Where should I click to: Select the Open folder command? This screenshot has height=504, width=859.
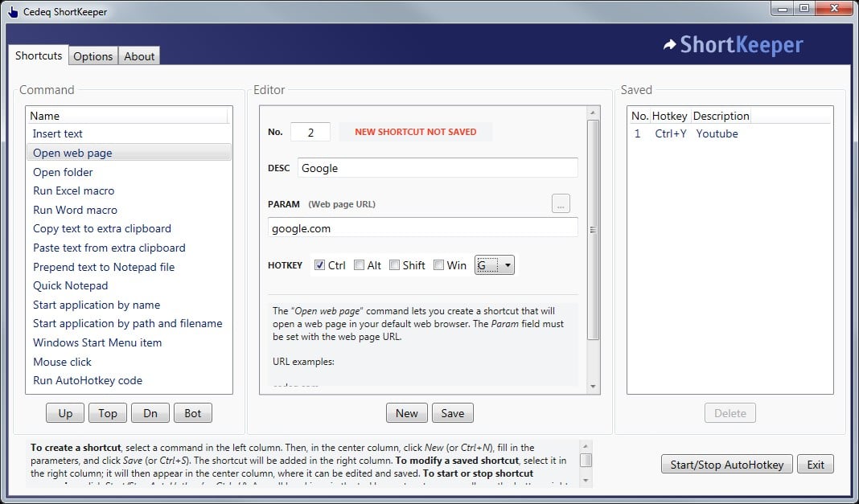(129, 172)
